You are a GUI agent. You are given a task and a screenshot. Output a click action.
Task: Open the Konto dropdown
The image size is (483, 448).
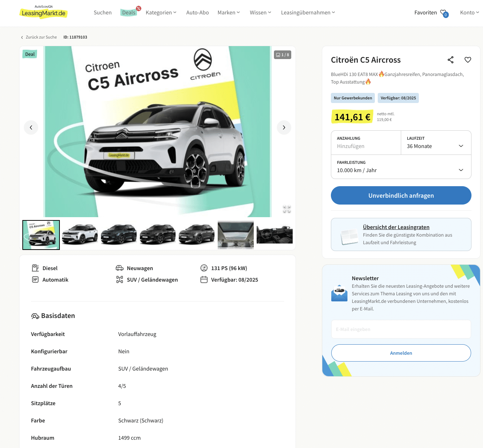tap(470, 13)
